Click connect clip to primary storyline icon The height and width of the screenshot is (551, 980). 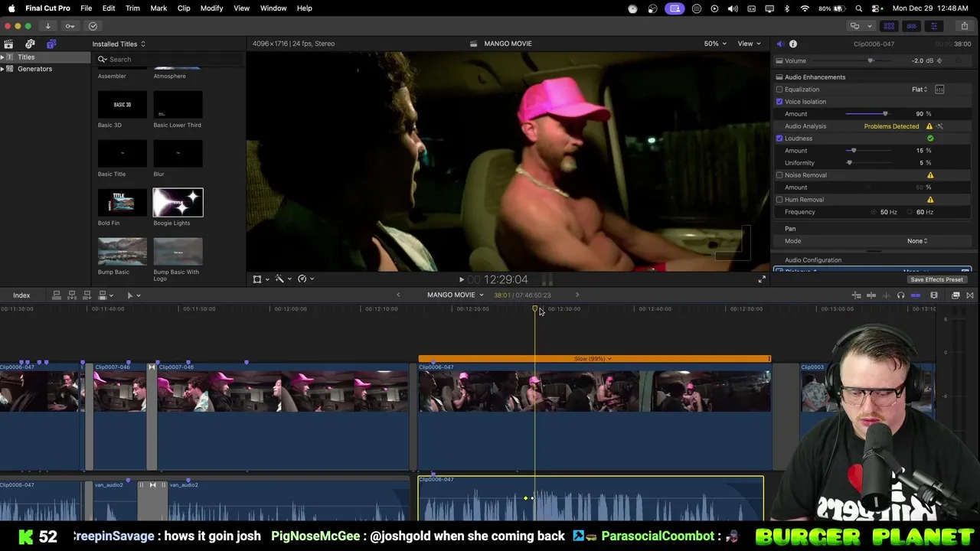56,295
